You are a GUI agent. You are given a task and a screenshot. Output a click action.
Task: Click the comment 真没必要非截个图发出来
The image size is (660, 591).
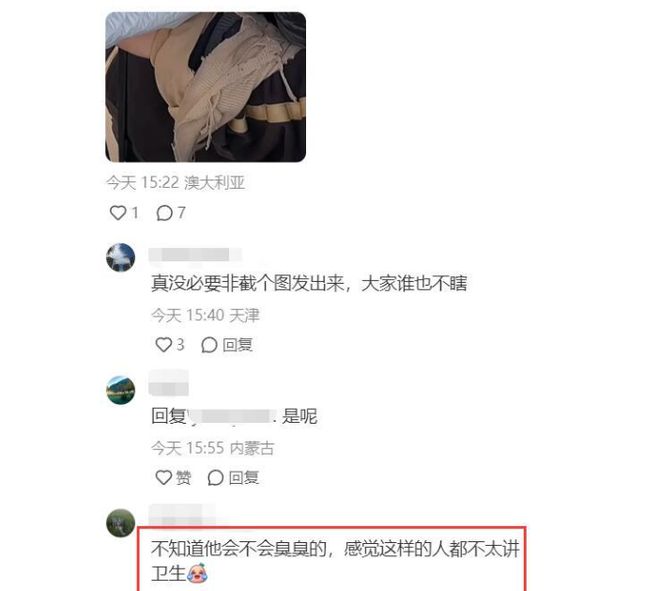[x=309, y=283]
